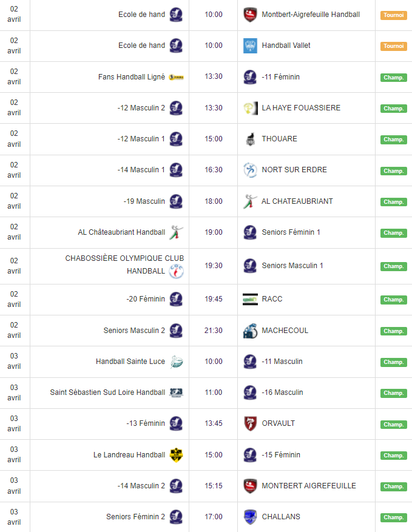Click the Champ. badge on the MACHECOUL row
412x532 pixels.
[x=393, y=331]
